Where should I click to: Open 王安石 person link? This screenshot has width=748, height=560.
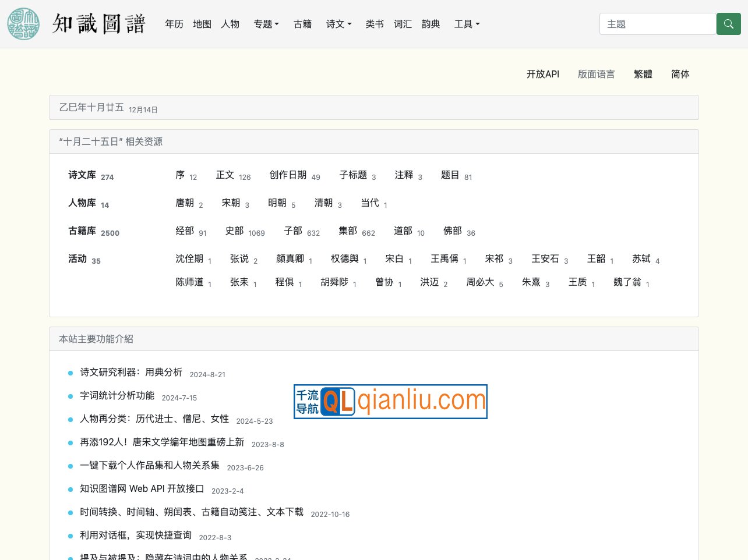pyautogui.click(x=545, y=258)
